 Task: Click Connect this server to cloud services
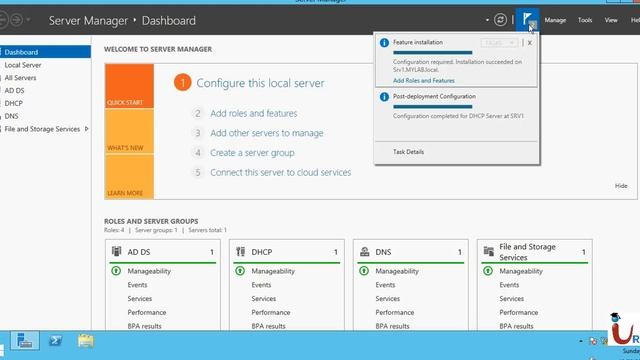click(x=280, y=172)
